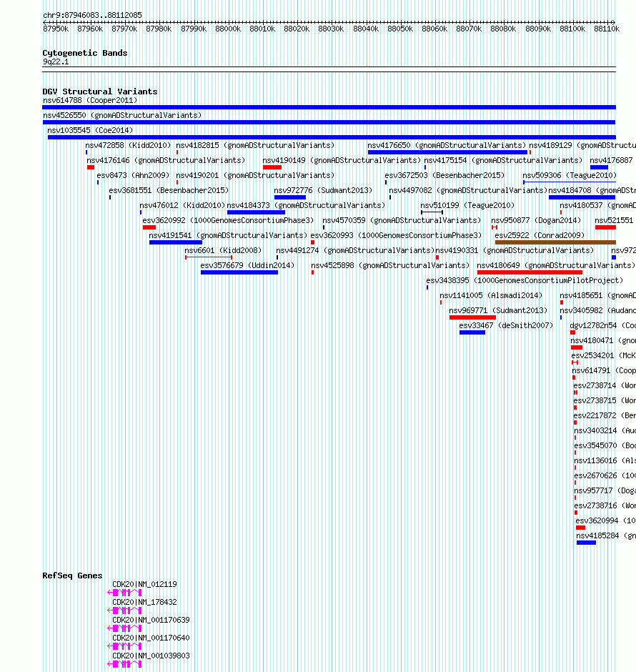Click the blue bar under nsv4176650
The image size is (636, 672).
click(447, 152)
